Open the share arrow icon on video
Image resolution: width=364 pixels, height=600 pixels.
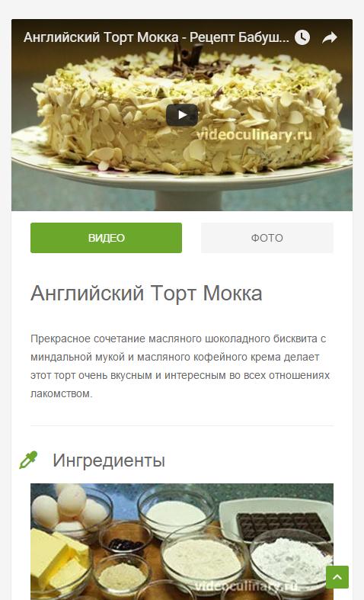(x=329, y=37)
